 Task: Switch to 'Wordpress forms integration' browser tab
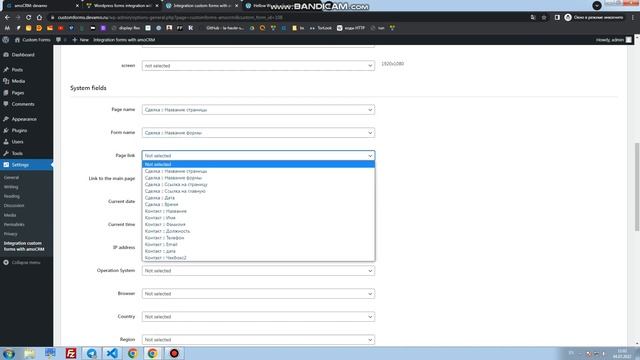click(x=122, y=6)
